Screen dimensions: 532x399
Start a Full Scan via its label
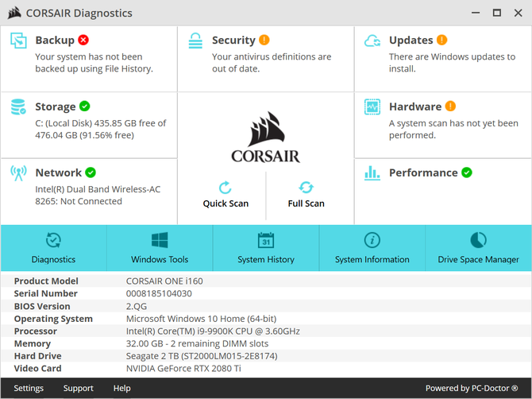coord(306,203)
